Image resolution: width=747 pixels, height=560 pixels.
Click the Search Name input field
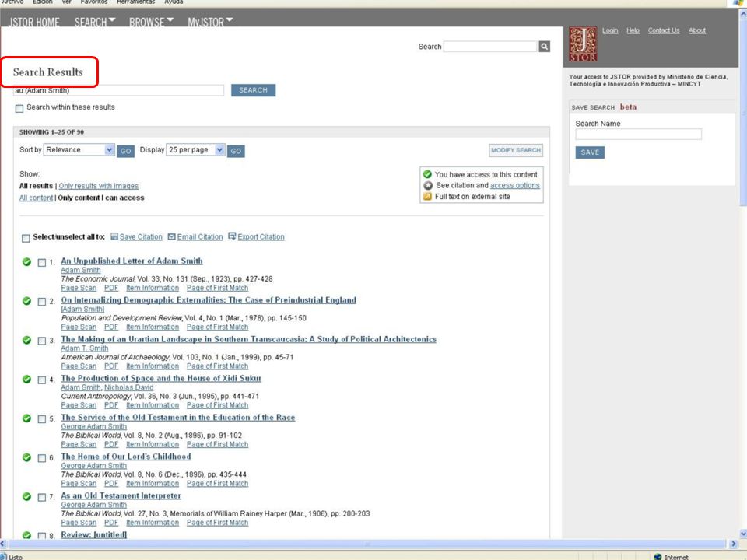tap(638, 135)
